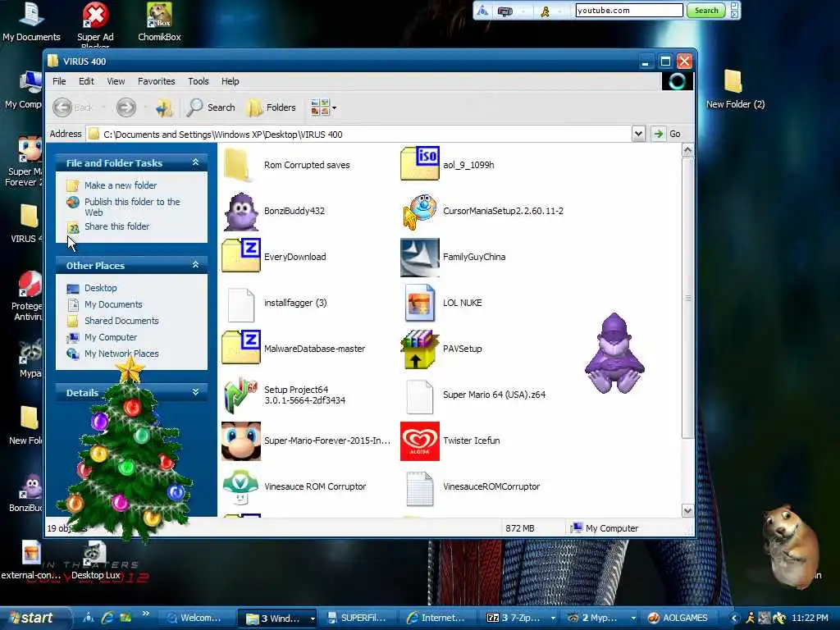The height and width of the screenshot is (630, 840).
Task: Open the Rom Corrupted saves folder icon
Action: pyautogui.click(x=237, y=164)
